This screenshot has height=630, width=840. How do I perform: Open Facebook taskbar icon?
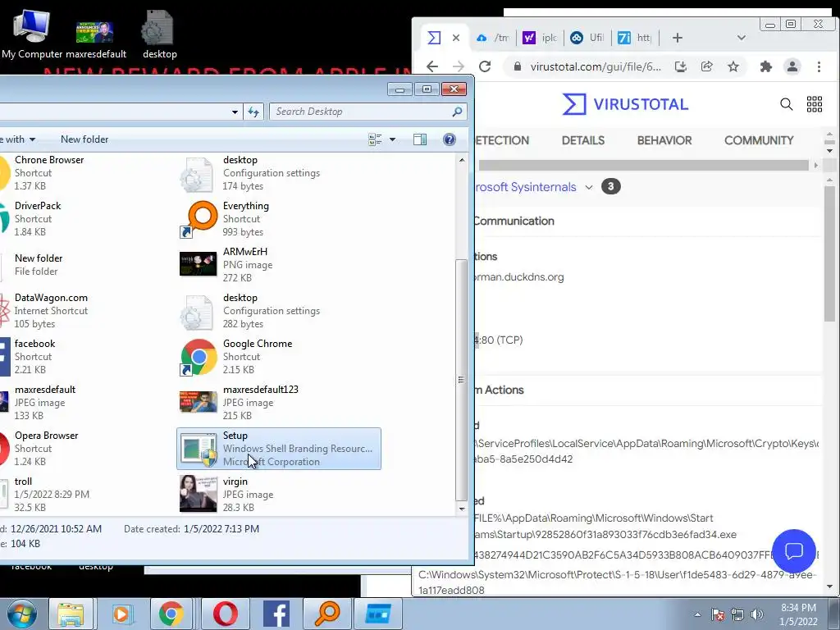[x=276, y=614]
